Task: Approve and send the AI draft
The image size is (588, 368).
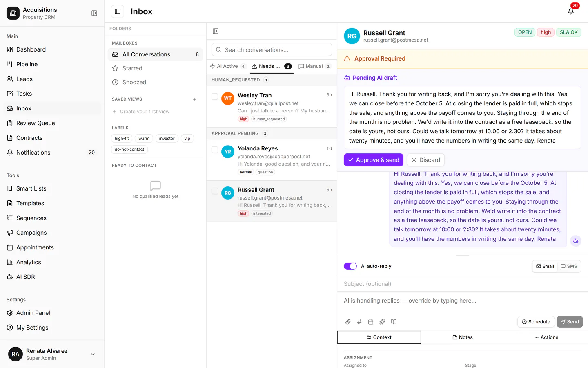Action: (374, 160)
